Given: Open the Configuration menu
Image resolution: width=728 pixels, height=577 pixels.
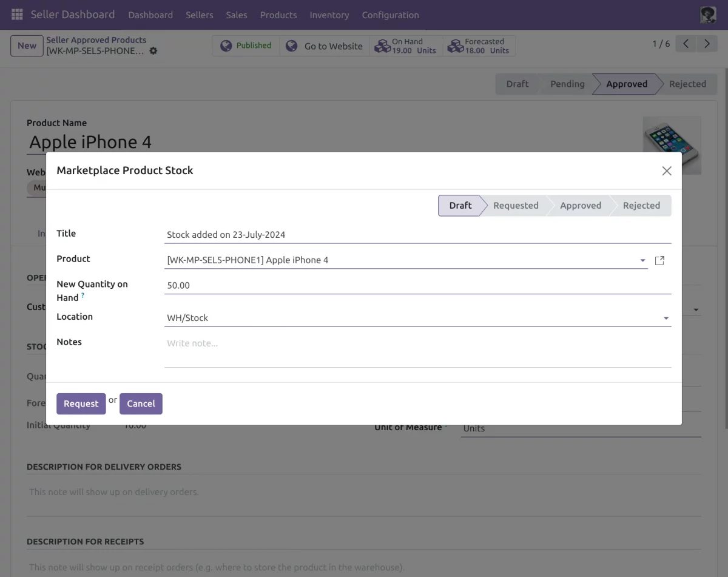Looking at the screenshot, I should coord(390,15).
